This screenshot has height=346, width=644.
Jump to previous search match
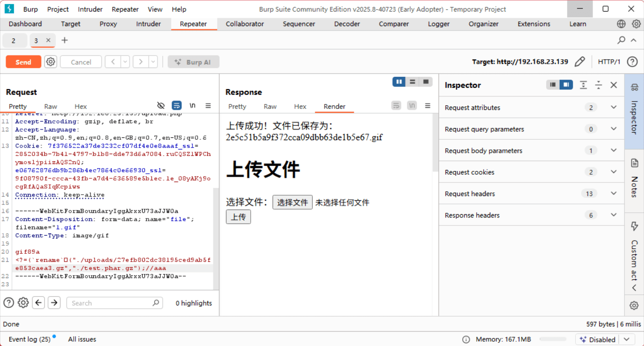coord(39,303)
